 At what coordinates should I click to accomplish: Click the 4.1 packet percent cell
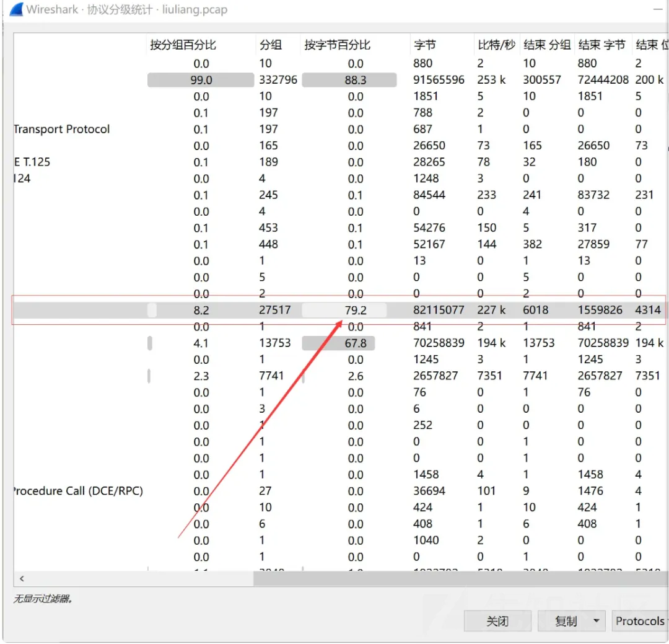pyautogui.click(x=201, y=343)
